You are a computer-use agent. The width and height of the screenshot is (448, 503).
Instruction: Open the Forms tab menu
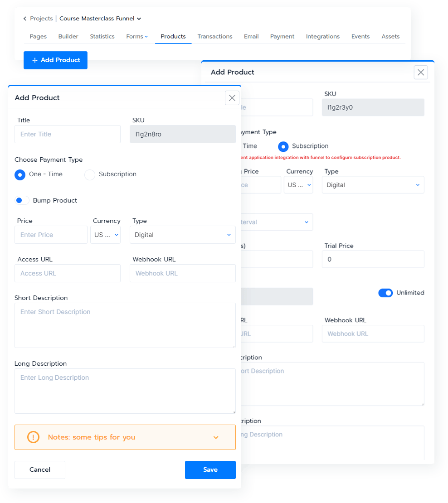click(x=137, y=36)
